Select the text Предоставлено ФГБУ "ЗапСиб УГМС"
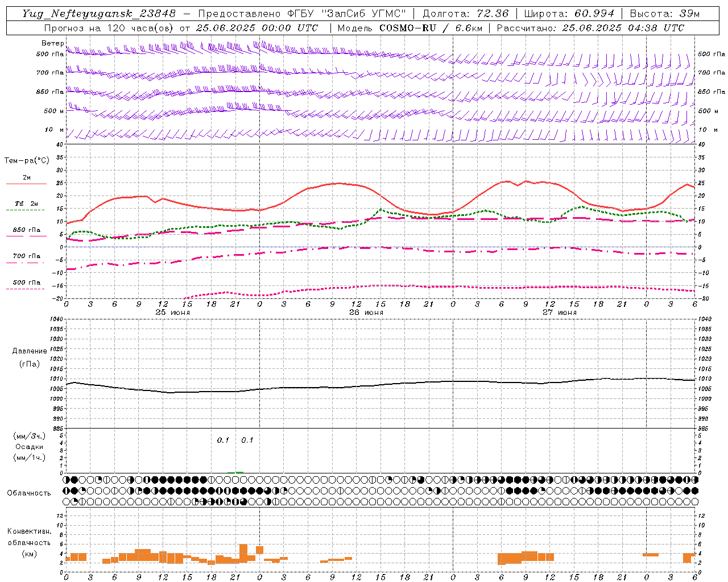Screen dimensions: 728x582 click(x=301, y=14)
